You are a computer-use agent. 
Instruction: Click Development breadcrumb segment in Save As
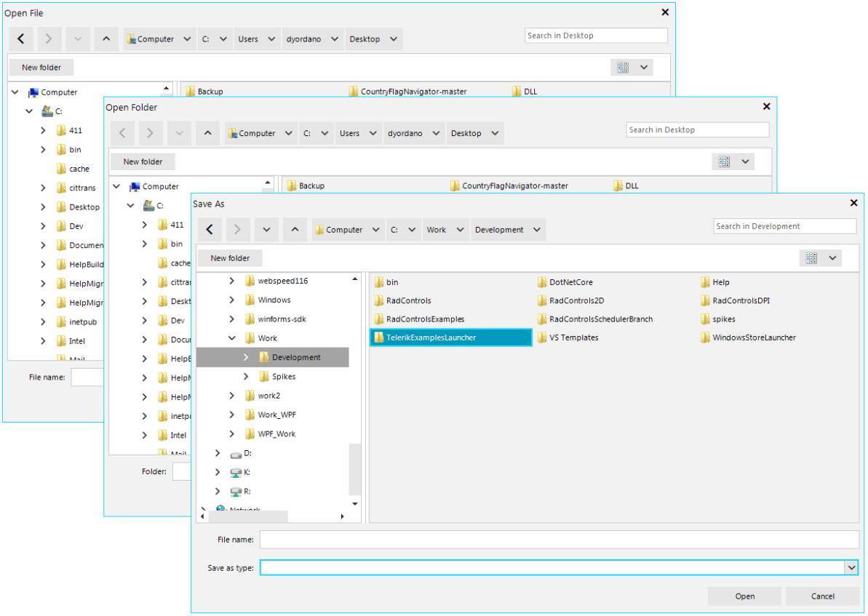[499, 230]
